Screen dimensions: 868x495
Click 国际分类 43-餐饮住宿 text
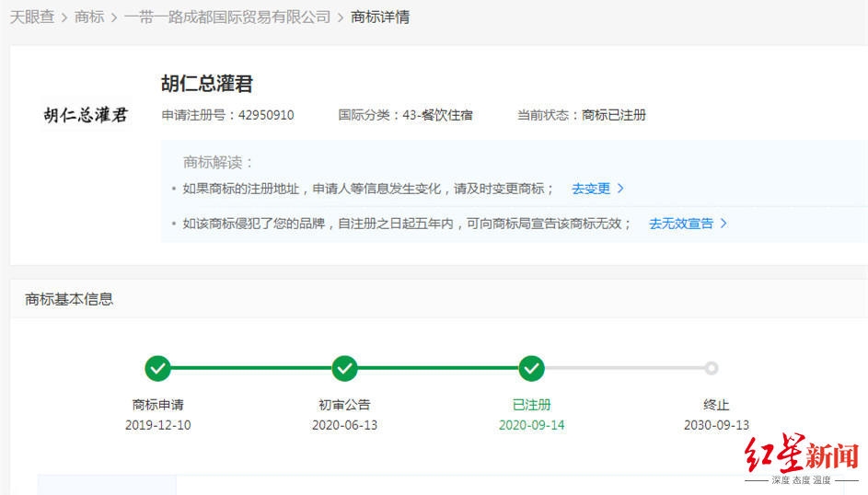coord(405,115)
